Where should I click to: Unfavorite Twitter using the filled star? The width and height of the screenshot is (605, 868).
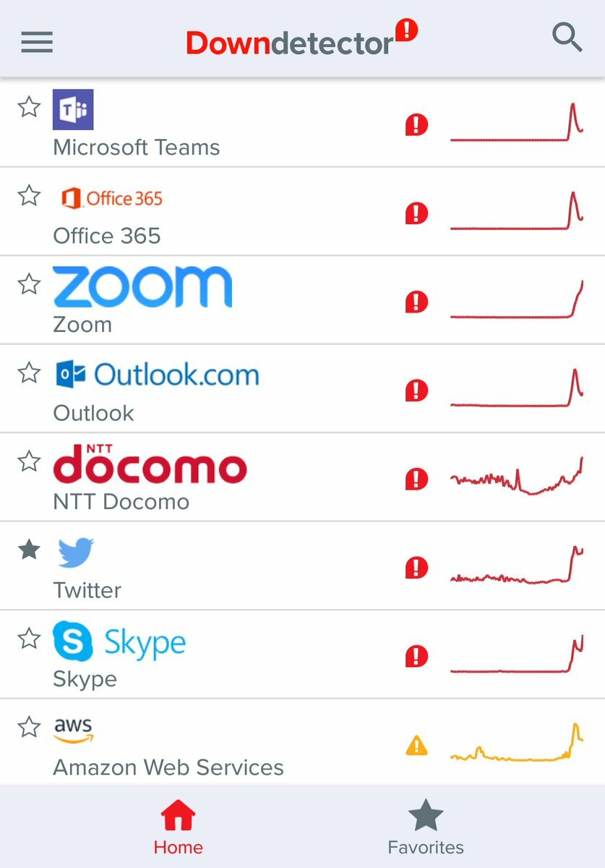pyautogui.click(x=29, y=550)
